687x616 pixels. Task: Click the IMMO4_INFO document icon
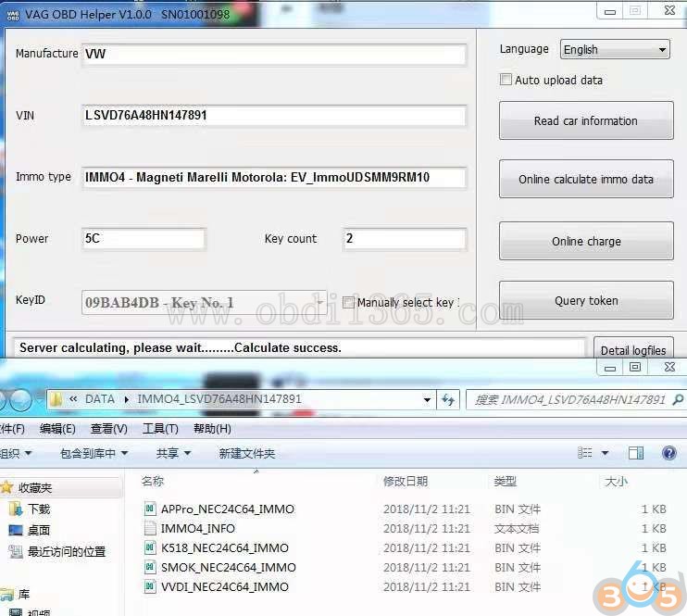150,528
